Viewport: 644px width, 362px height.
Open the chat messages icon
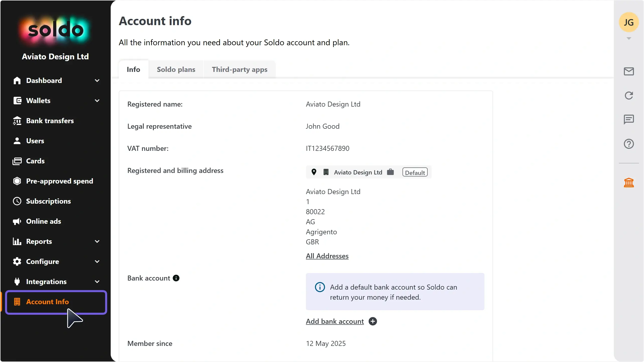click(x=629, y=119)
